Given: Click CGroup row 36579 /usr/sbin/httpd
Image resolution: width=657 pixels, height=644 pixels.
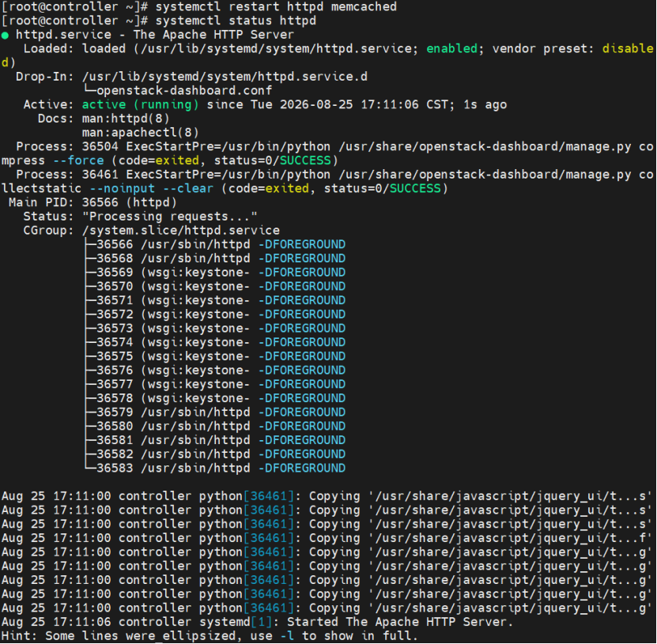Looking at the screenshot, I should 215,412.
